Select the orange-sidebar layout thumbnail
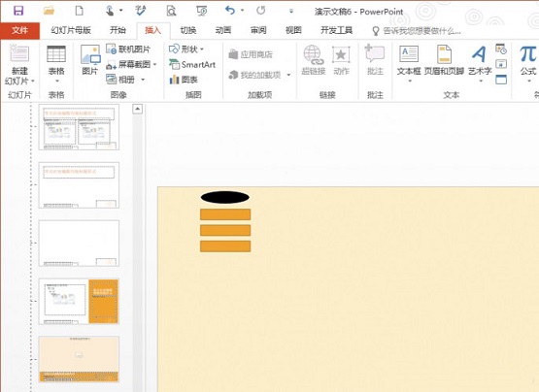Viewport: 539px width, 392px height. tap(79, 302)
